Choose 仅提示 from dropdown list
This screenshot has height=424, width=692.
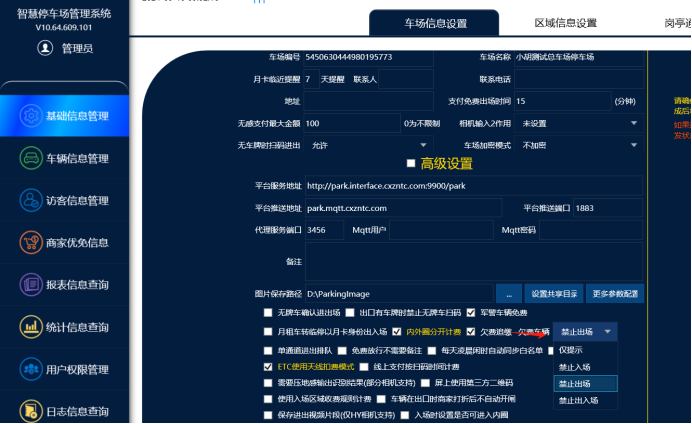[585, 350]
